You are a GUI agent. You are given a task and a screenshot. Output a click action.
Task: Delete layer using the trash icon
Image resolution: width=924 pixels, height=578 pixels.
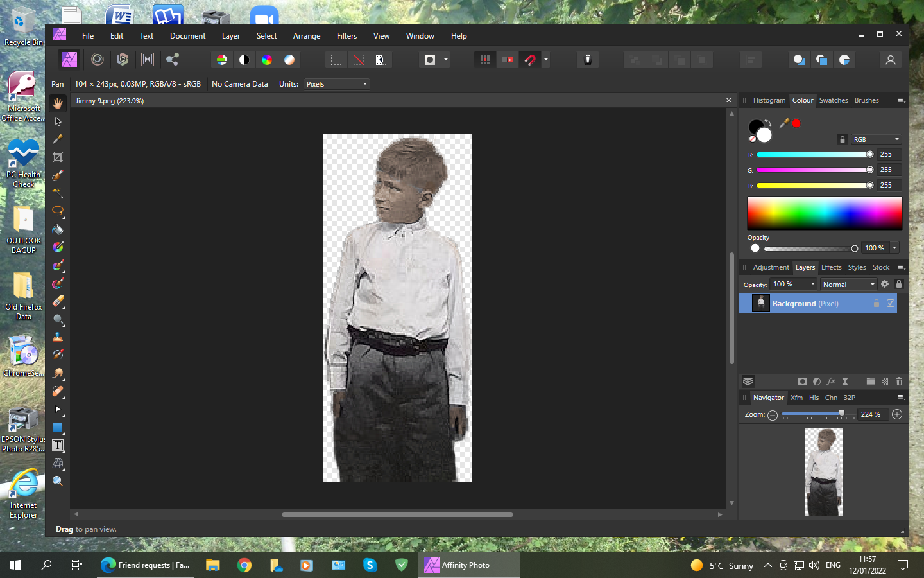[899, 381]
